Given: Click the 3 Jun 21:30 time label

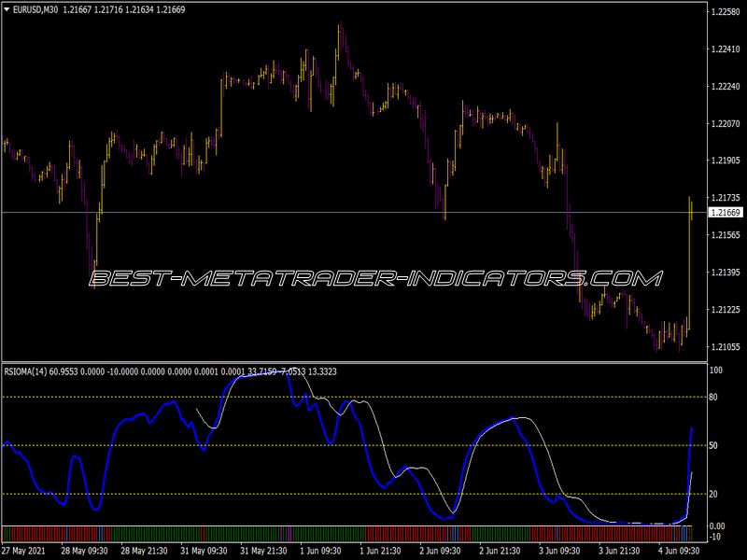Looking at the screenshot, I should click(x=619, y=551).
